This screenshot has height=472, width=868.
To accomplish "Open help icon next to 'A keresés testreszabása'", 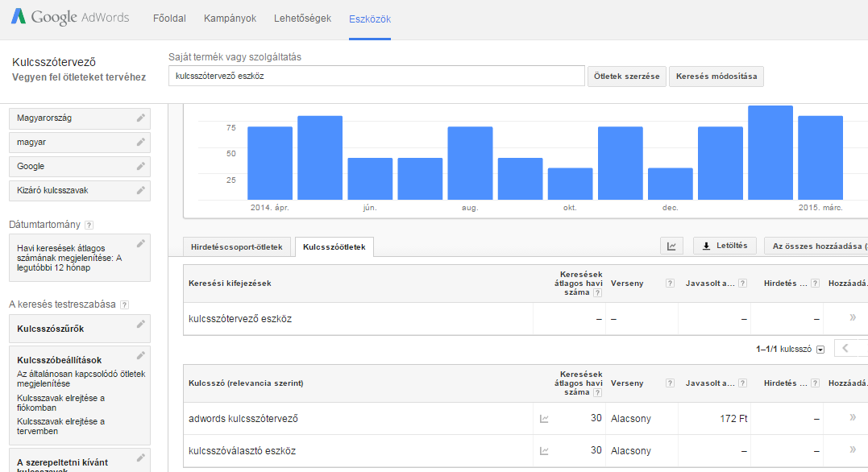I will click(125, 305).
